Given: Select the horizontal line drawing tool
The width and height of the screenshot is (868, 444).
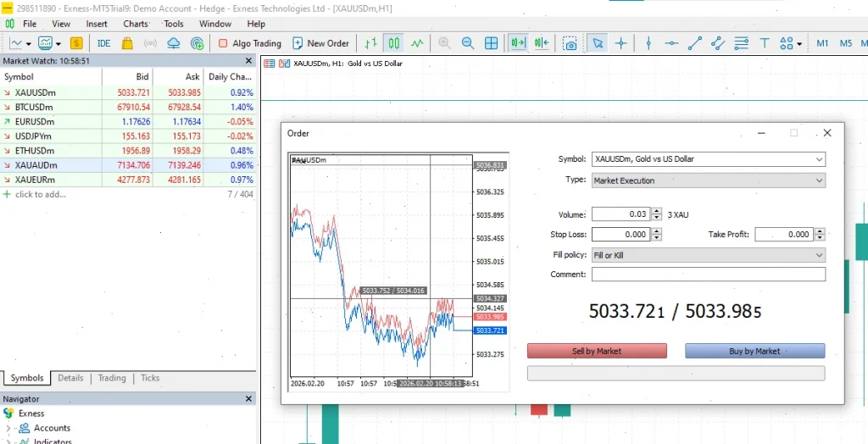Looking at the screenshot, I should point(671,43).
